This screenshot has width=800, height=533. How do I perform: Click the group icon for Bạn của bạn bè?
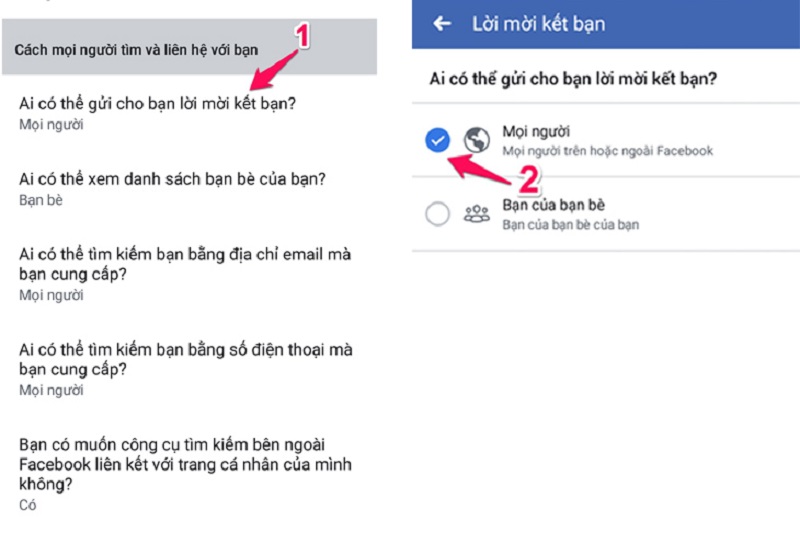pyautogui.click(x=477, y=213)
